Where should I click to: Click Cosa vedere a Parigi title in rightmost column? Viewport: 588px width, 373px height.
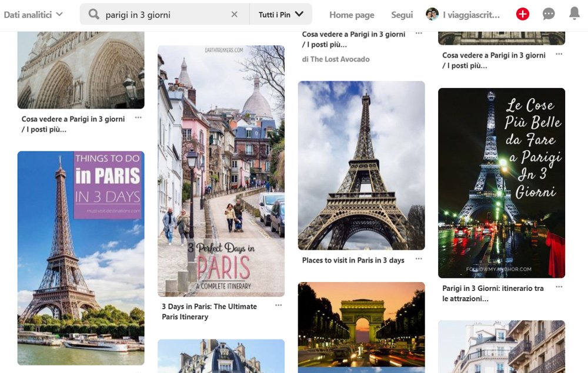point(494,61)
